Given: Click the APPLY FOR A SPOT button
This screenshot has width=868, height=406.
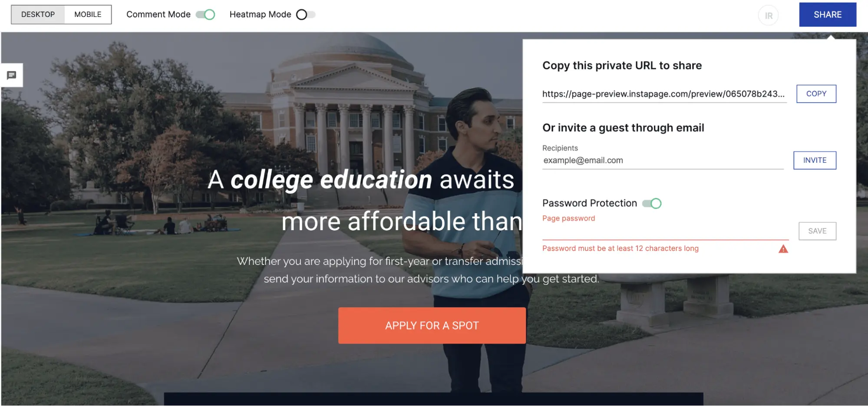Looking at the screenshot, I should click(432, 326).
